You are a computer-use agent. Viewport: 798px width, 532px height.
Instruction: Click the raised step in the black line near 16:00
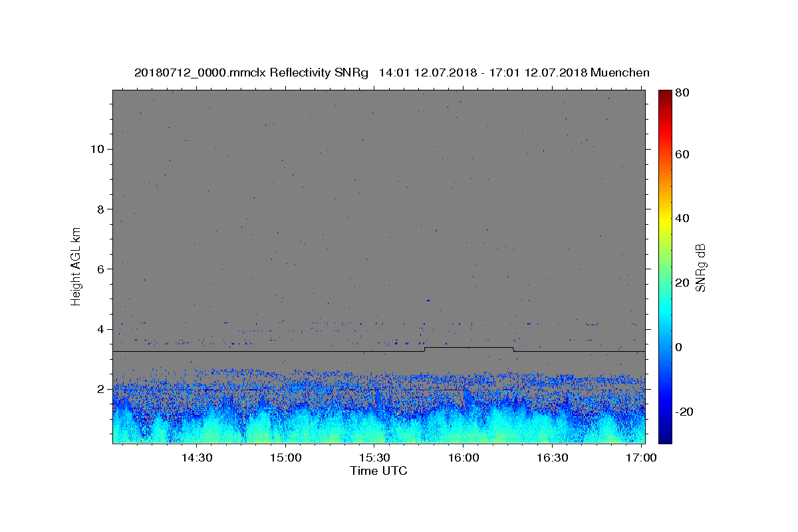point(469,347)
